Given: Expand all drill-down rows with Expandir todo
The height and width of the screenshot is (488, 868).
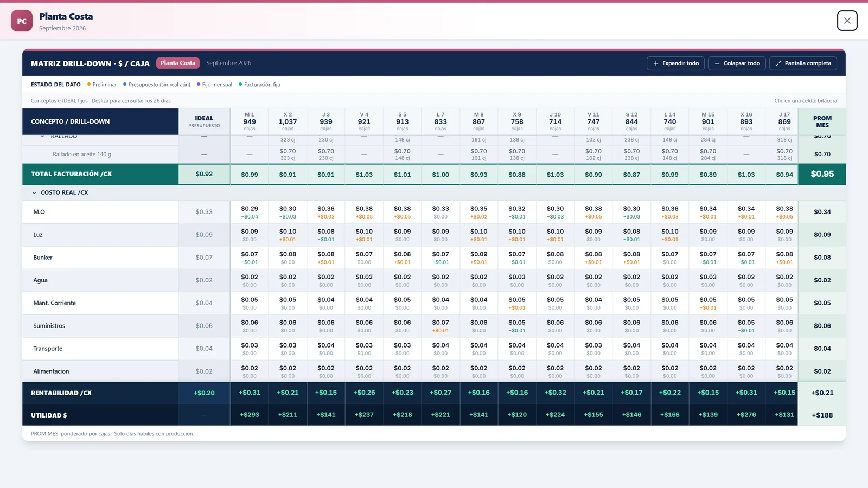Looking at the screenshot, I should (675, 63).
